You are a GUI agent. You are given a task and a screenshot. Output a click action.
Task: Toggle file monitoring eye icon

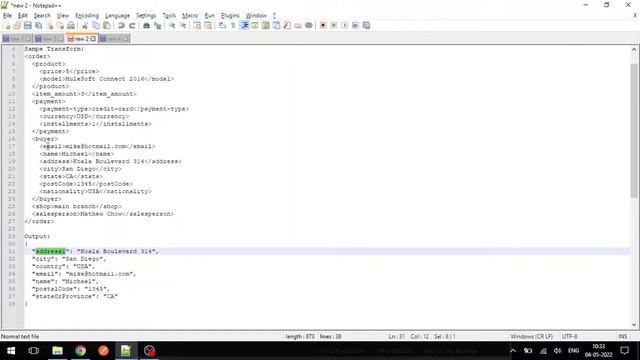click(x=309, y=25)
